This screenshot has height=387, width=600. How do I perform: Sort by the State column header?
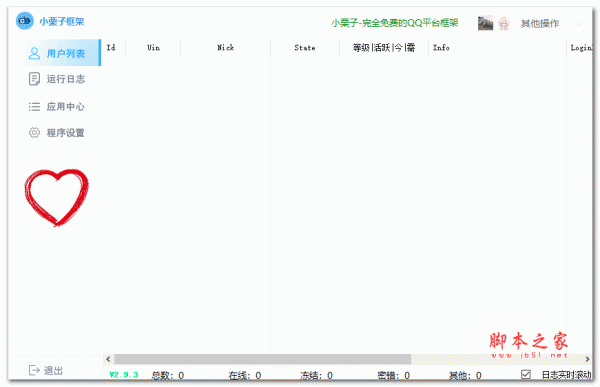[x=305, y=47]
